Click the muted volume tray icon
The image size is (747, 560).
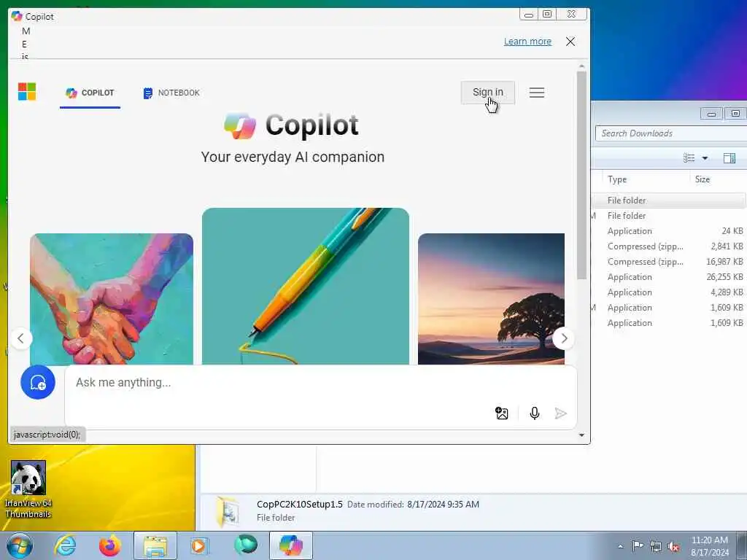pyautogui.click(x=673, y=547)
